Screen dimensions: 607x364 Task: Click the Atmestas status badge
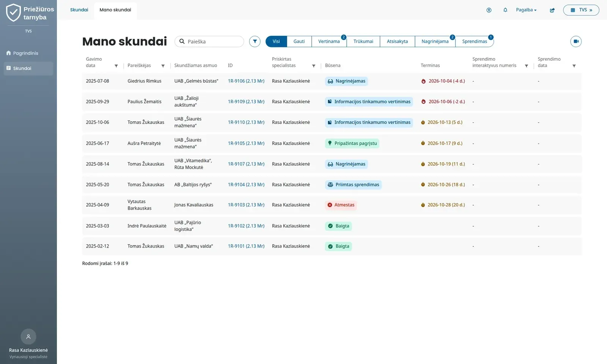341,205
